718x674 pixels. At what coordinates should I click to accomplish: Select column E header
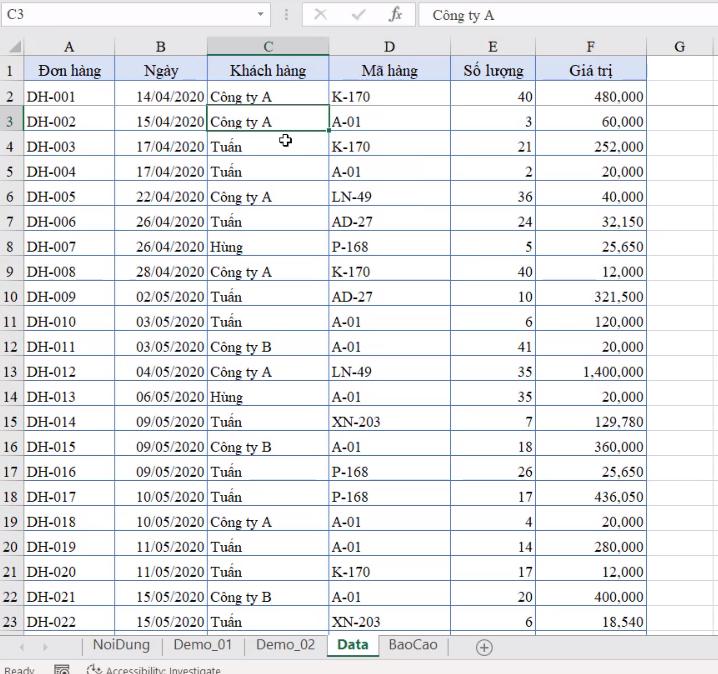(493, 47)
